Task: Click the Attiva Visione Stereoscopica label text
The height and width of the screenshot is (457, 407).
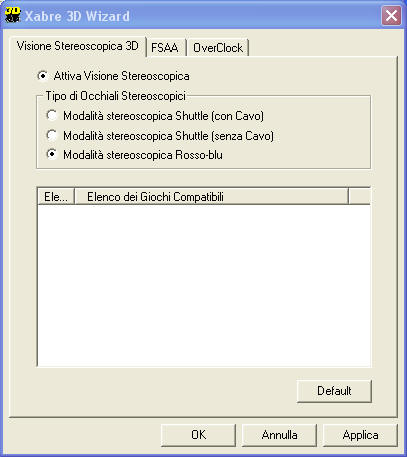Action: pyautogui.click(x=122, y=76)
